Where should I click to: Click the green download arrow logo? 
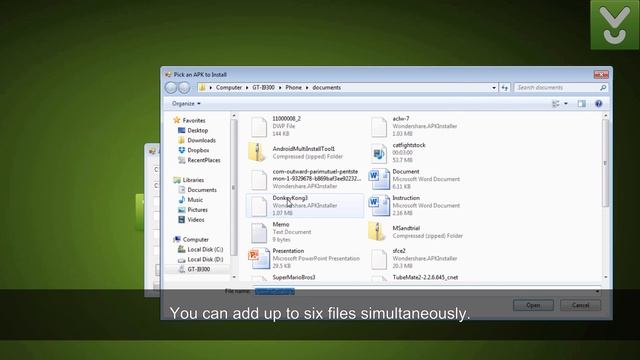(x=615, y=25)
